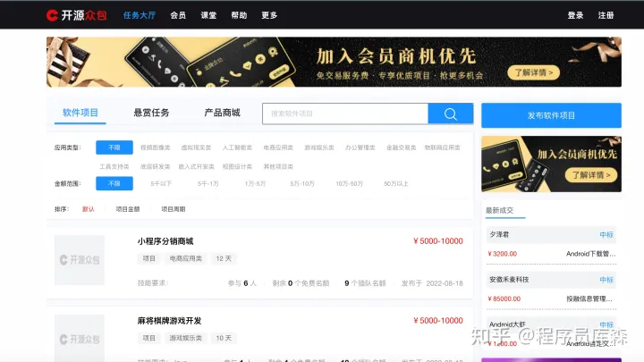Choose the 底层研发类 filter
This screenshot has height=362, width=644.
point(156,166)
